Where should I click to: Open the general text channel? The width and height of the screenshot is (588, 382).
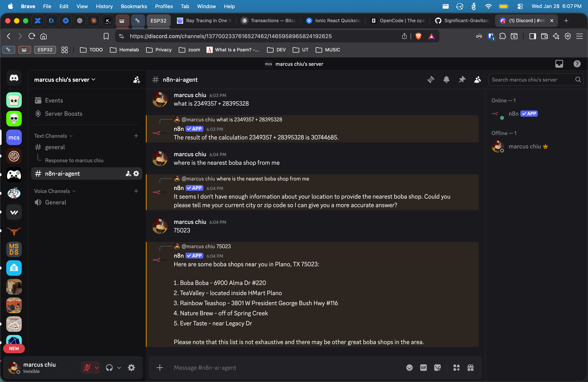55,147
